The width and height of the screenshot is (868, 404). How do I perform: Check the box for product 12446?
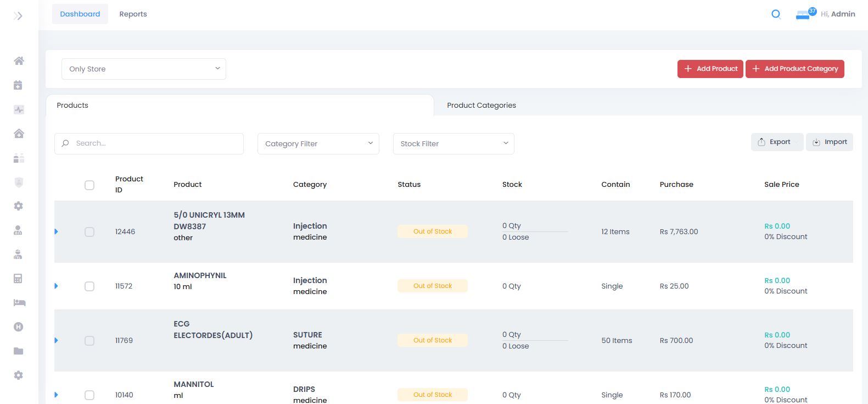point(89,232)
